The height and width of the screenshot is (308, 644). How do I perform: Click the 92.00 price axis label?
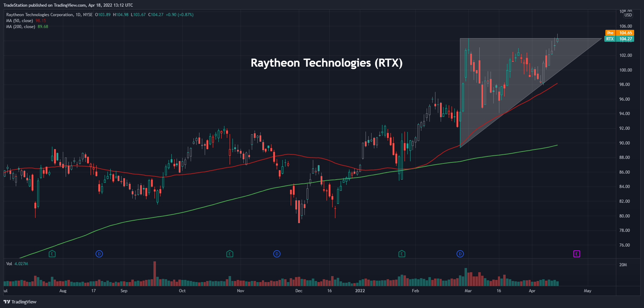(x=625, y=128)
